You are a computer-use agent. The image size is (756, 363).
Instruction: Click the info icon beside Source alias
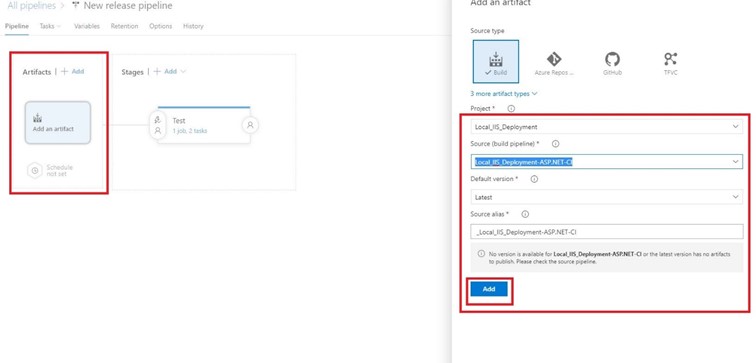coord(526,214)
